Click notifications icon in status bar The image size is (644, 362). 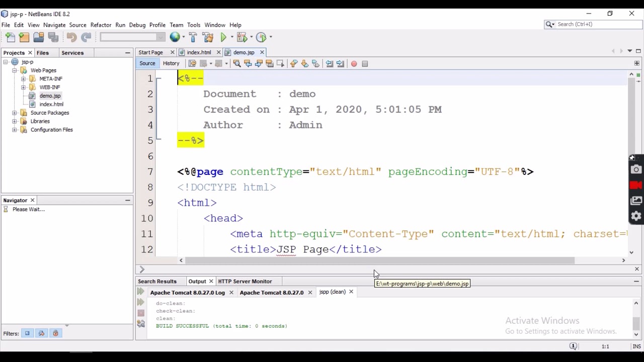tap(573, 346)
